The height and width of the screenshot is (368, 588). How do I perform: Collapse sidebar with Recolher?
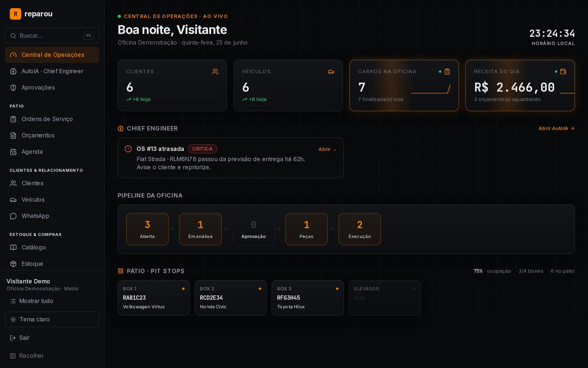pos(52,356)
